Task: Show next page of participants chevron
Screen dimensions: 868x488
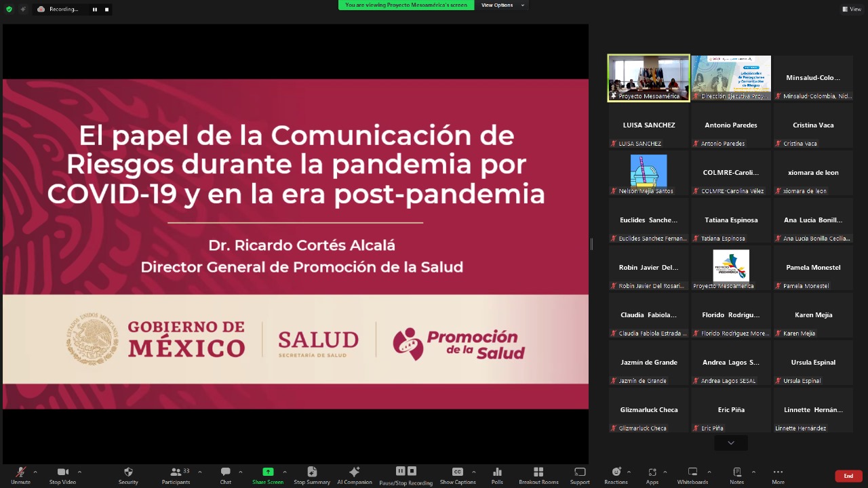Action: tap(731, 443)
